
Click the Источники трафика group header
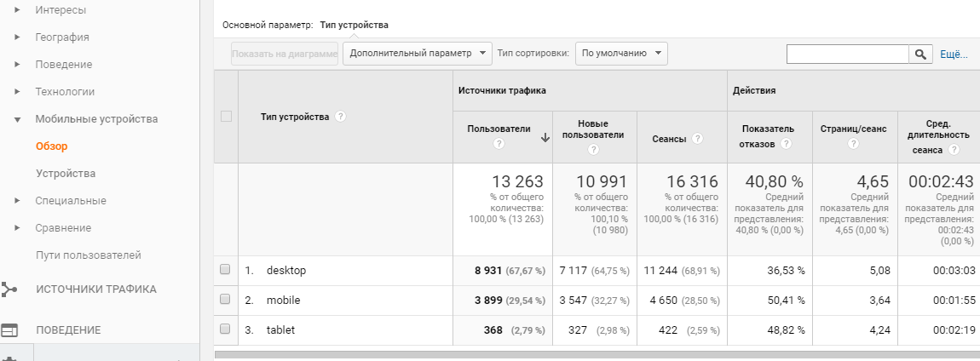pos(502,90)
